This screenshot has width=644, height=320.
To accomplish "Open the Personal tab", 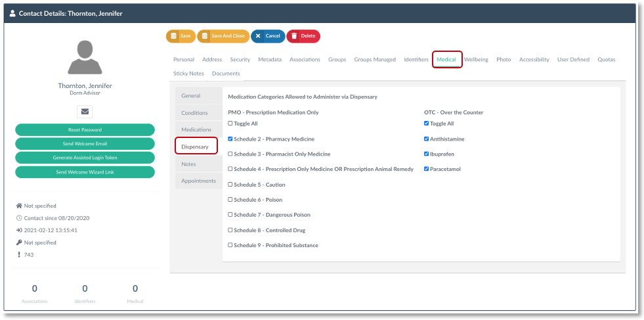I will [184, 60].
